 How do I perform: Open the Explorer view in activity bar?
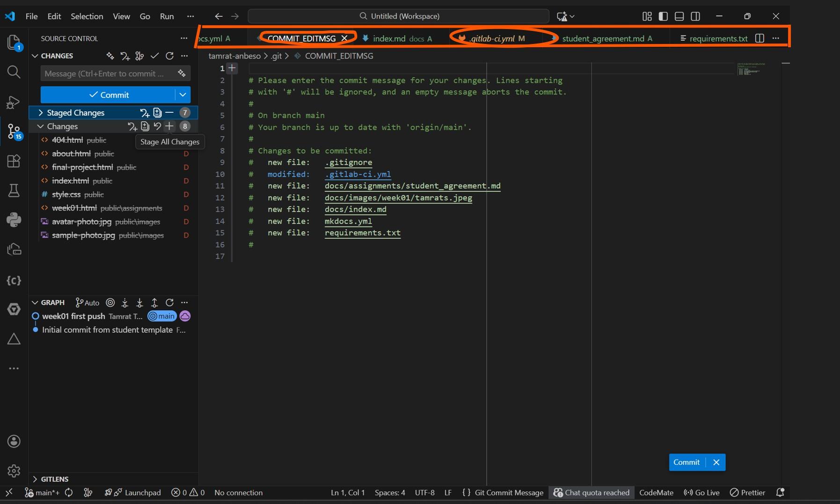click(14, 43)
